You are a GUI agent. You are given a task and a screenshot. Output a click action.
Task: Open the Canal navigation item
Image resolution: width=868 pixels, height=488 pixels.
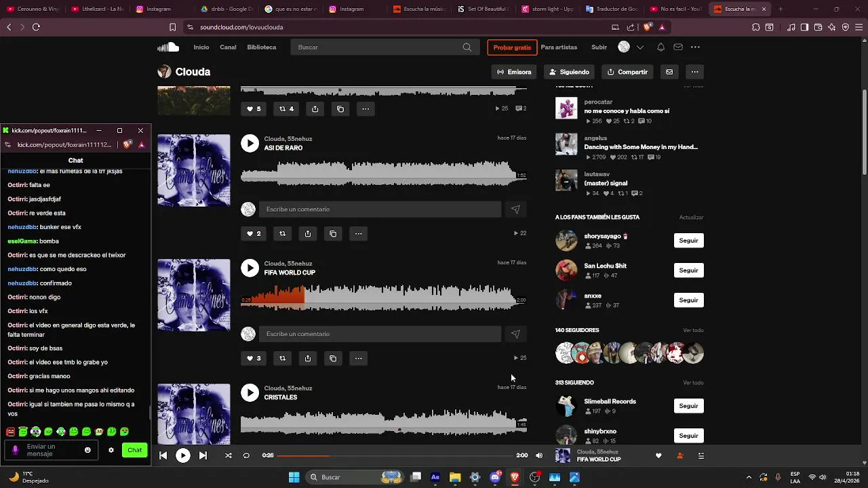228,47
